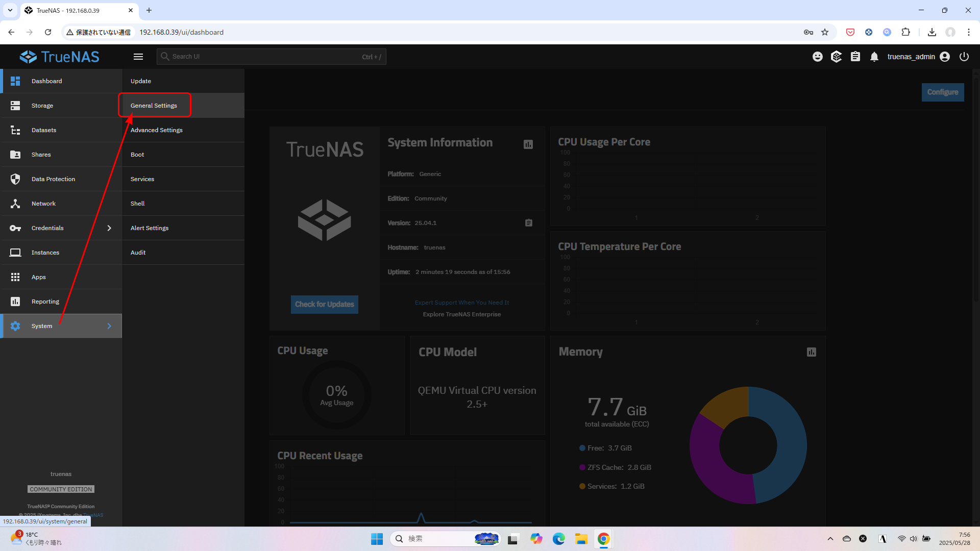Open Audit submenu item
The width and height of the screenshot is (980, 551).
pos(183,253)
